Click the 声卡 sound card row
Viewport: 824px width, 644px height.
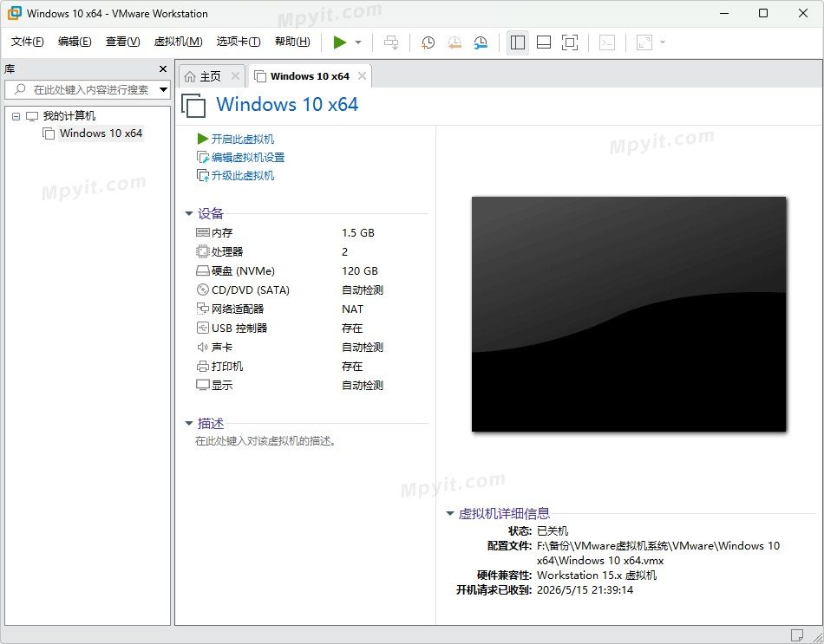289,348
